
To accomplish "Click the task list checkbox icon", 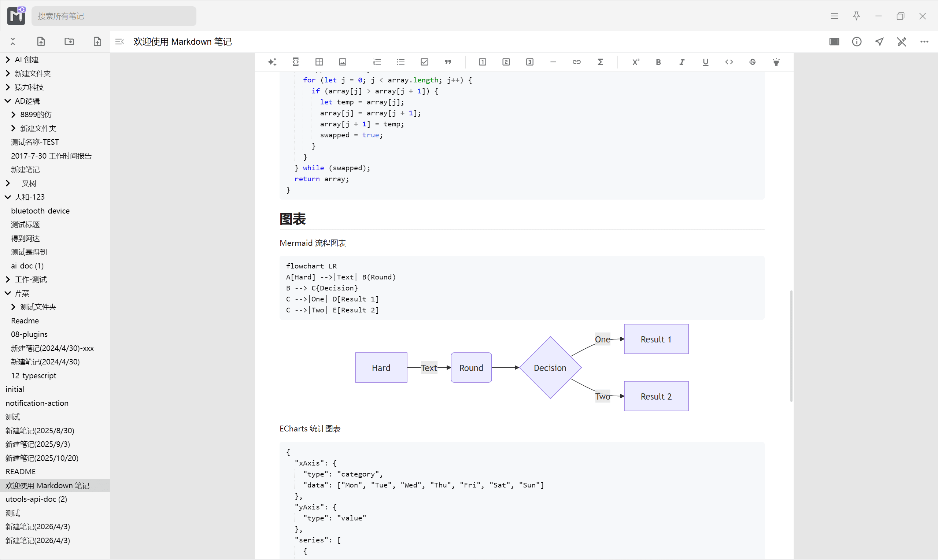I will (x=424, y=62).
